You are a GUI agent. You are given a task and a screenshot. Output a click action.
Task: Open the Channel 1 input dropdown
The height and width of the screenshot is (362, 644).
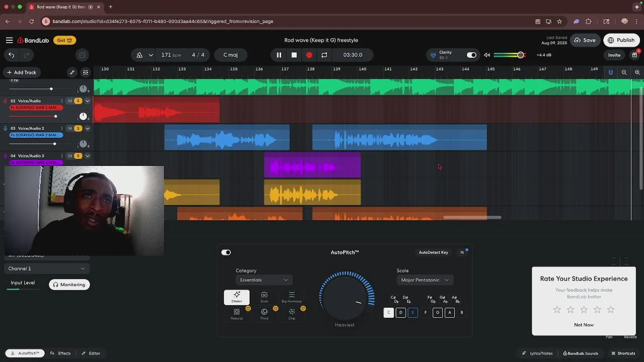tap(46, 268)
